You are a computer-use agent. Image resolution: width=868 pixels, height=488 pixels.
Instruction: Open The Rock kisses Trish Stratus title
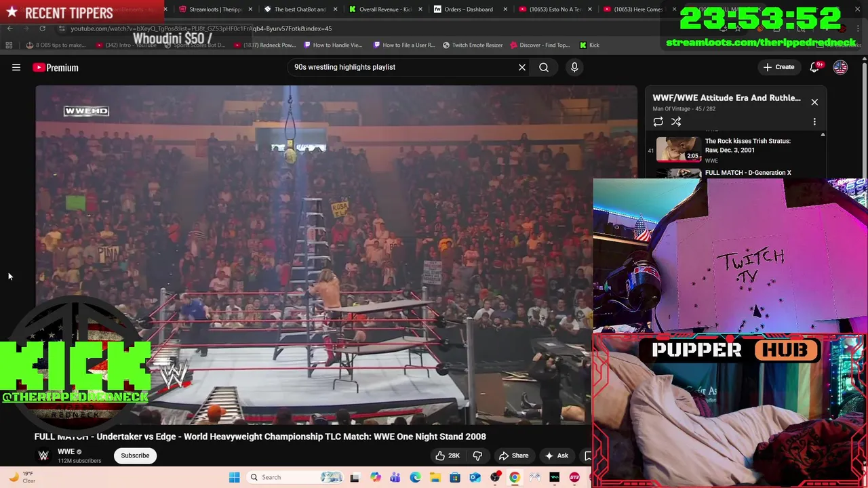[747, 145]
